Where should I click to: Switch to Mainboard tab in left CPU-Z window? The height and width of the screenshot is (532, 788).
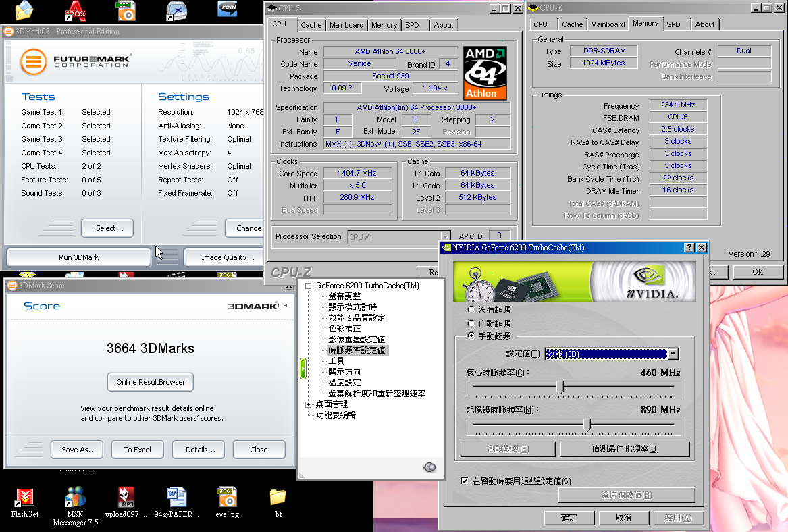346,25
